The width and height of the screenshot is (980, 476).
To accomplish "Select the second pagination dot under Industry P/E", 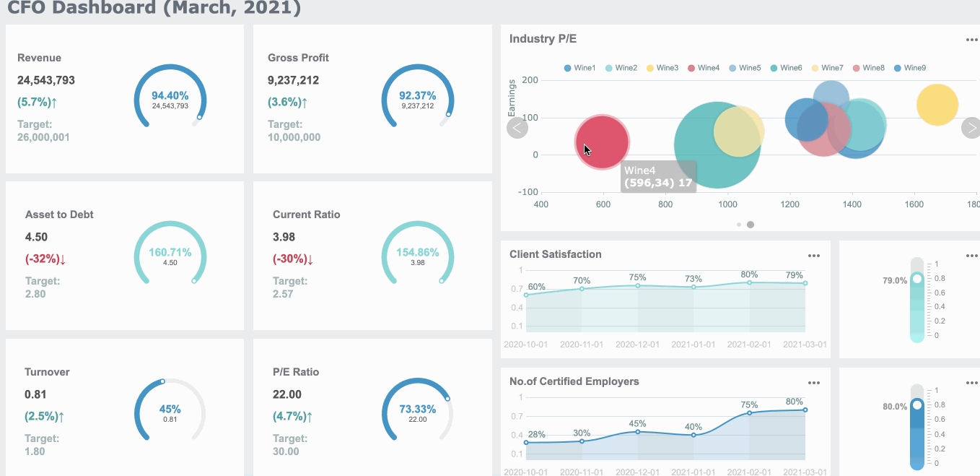I will pos(749,225).
